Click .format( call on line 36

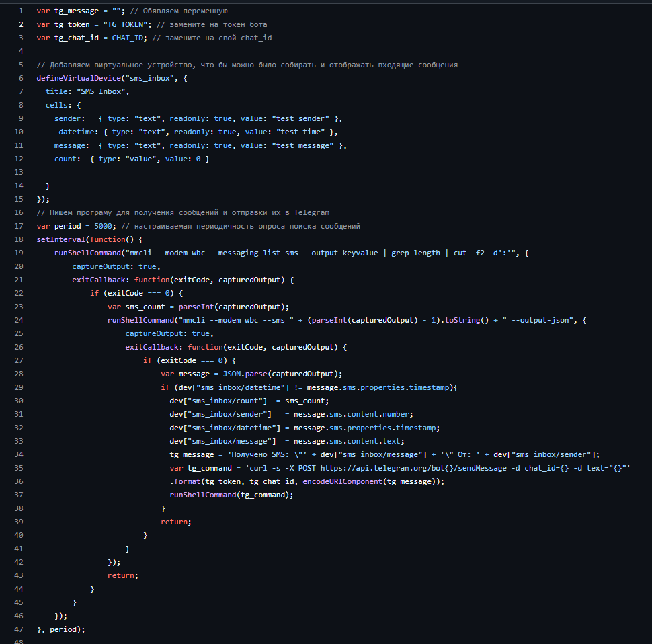(187, 481)
